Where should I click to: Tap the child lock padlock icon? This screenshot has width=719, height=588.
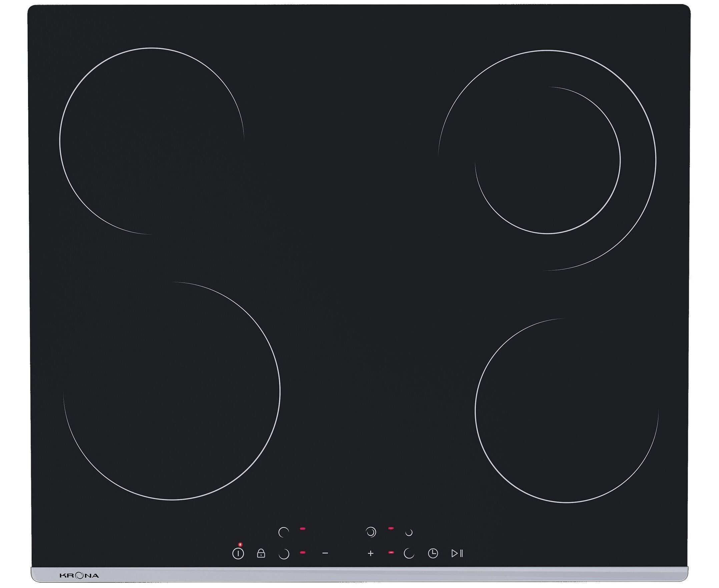(x=261, y=554)
